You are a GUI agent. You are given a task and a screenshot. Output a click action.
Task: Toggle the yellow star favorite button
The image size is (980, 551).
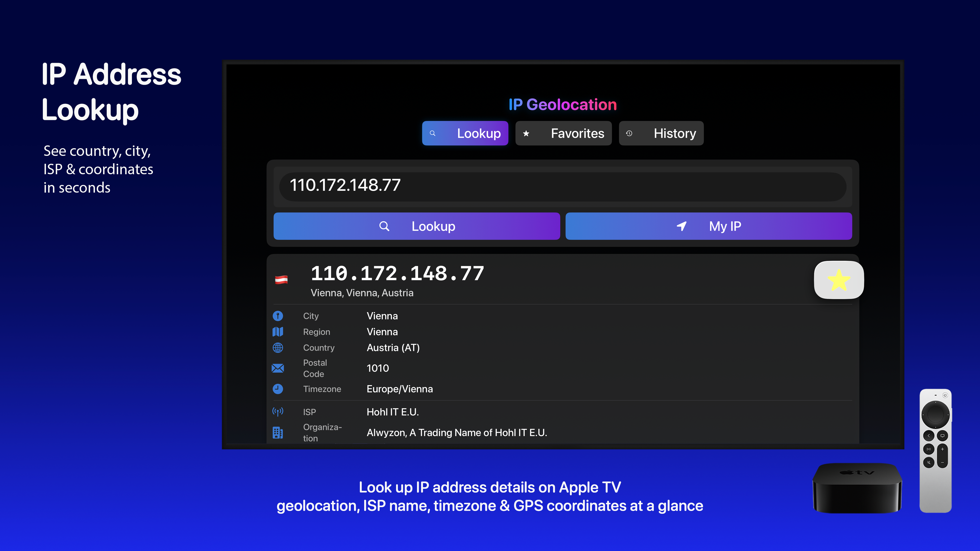pos(839,280)
